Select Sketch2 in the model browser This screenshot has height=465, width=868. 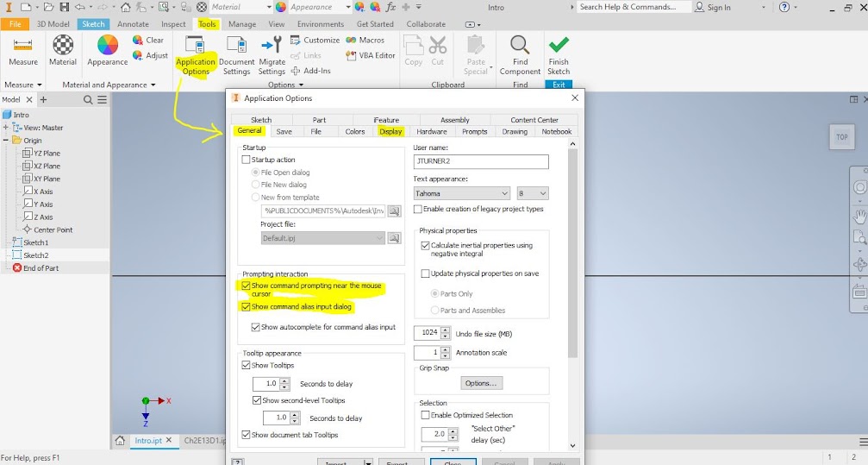point(35,255)
